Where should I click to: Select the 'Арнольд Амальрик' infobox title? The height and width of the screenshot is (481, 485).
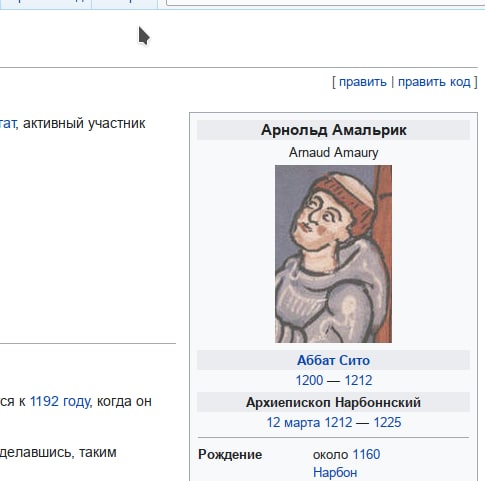pos(333,130)
